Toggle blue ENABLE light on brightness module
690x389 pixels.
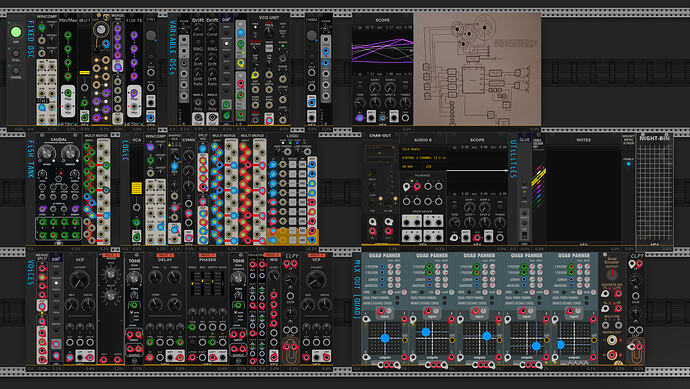click(x=628, y=164)
